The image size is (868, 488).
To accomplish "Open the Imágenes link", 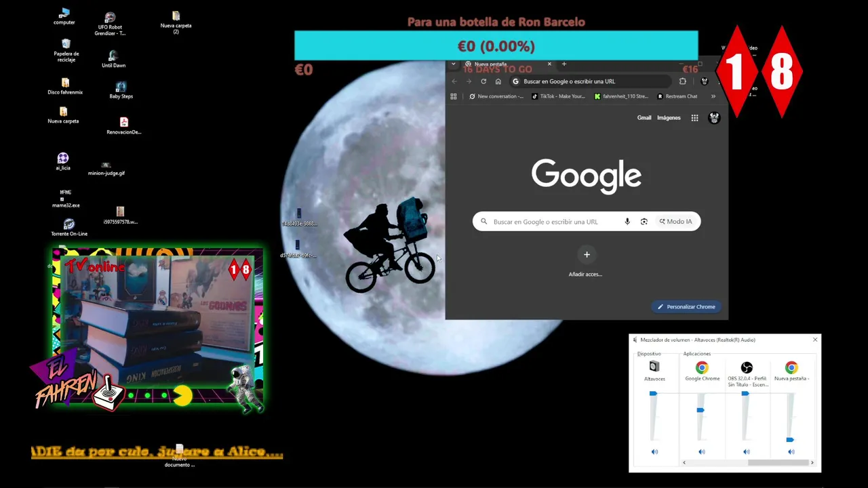I will [x=669, y=118].
